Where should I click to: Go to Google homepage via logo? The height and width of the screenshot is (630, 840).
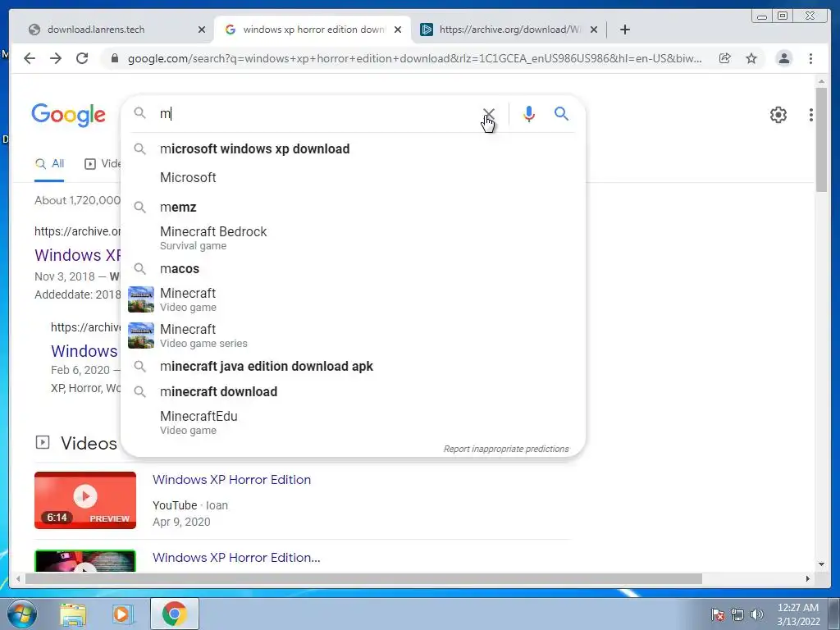pyautogui.click(x=69, y=115)
